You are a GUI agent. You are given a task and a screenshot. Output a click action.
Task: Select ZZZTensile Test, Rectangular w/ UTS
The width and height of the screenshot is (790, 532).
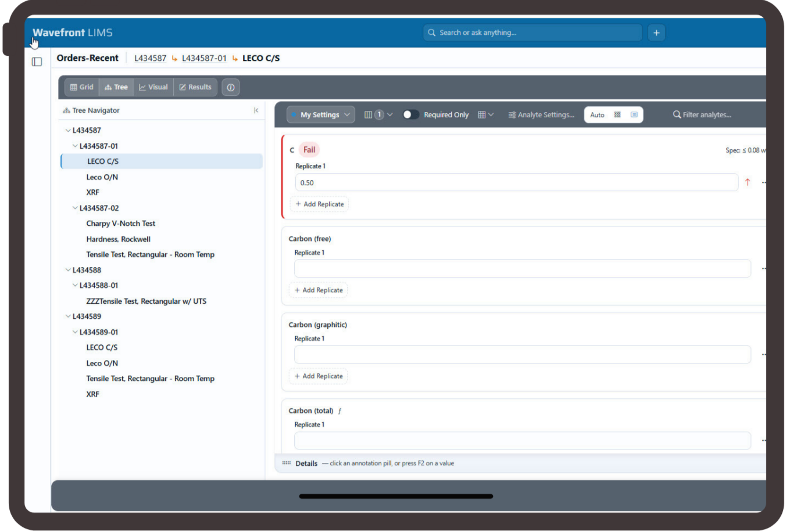pyautogui.click(x=146, y=301)
